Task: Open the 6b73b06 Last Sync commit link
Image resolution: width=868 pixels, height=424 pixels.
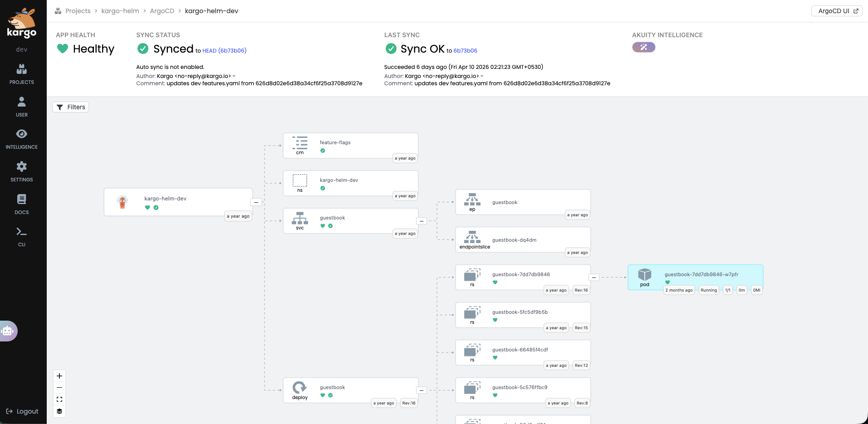Action: [x=465, y=50]
